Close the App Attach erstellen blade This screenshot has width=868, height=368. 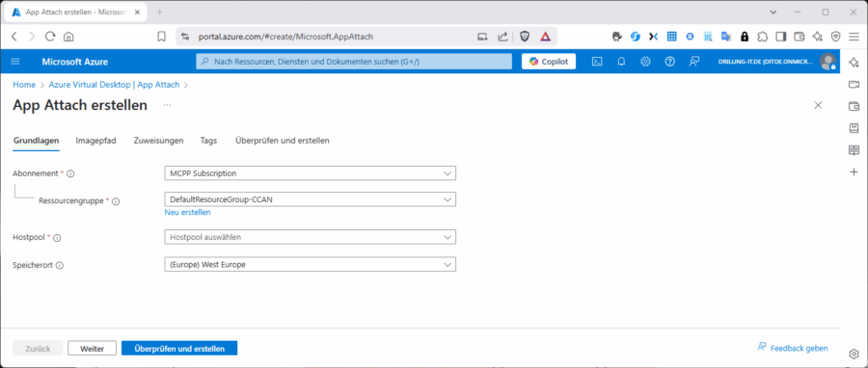click(818, 105)
